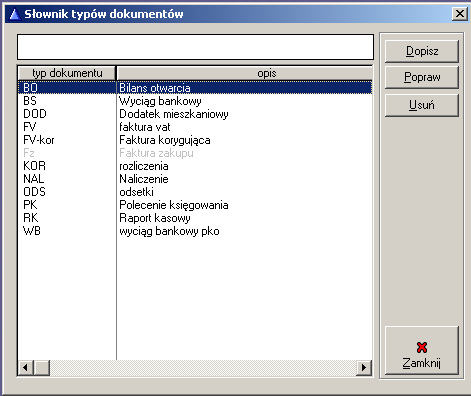Click the 'wyciąg bankowy pko' description
Viewport: 471px width, 396px height.
pos(169,231)
